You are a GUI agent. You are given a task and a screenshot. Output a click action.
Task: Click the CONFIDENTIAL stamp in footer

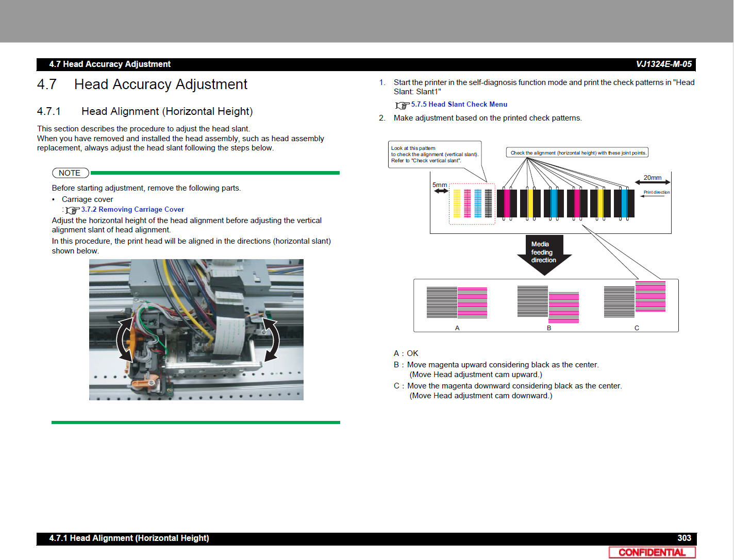pyautogui.click(x=652, y=552)
